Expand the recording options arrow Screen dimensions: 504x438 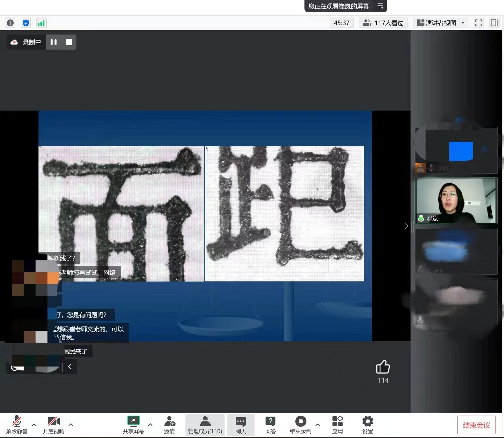pyautogui.click(x=318, y=425)
